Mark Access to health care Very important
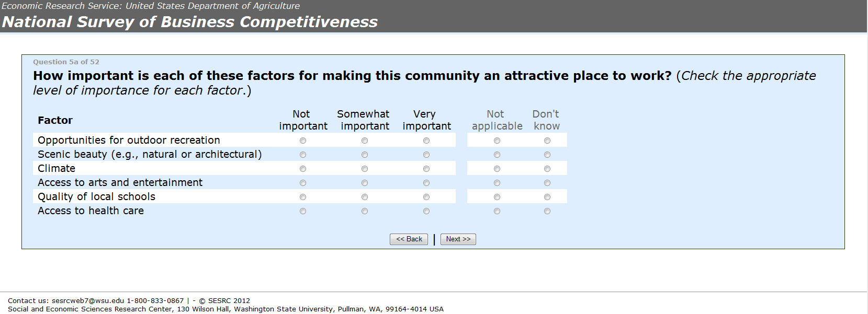The image size is (868, 314). 426,211
